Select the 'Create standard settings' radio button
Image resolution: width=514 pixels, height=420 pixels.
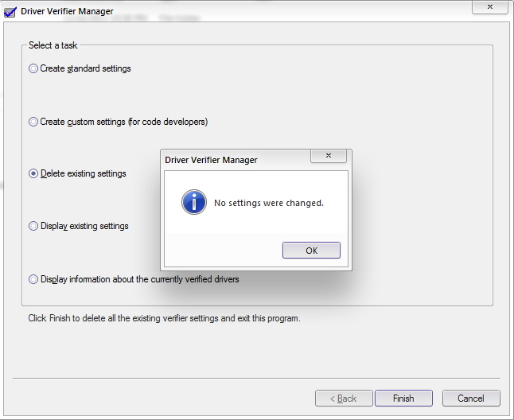(x=33, y=68)
